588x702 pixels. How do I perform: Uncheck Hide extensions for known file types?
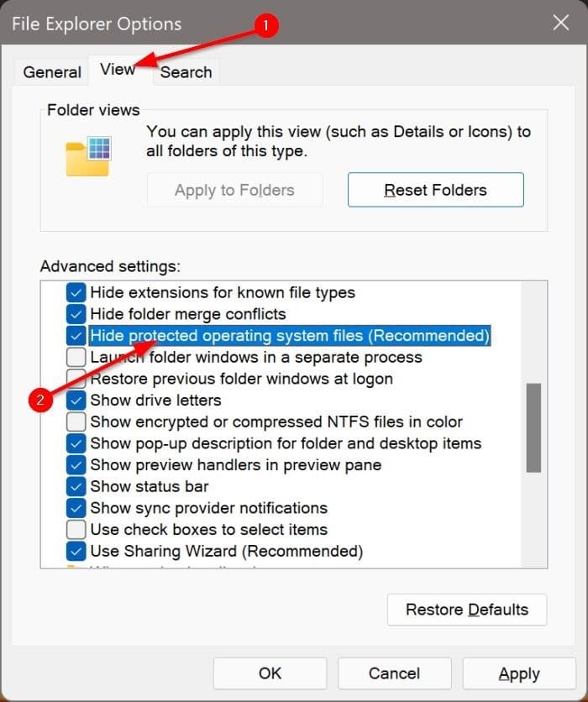(x=76, y=293)
